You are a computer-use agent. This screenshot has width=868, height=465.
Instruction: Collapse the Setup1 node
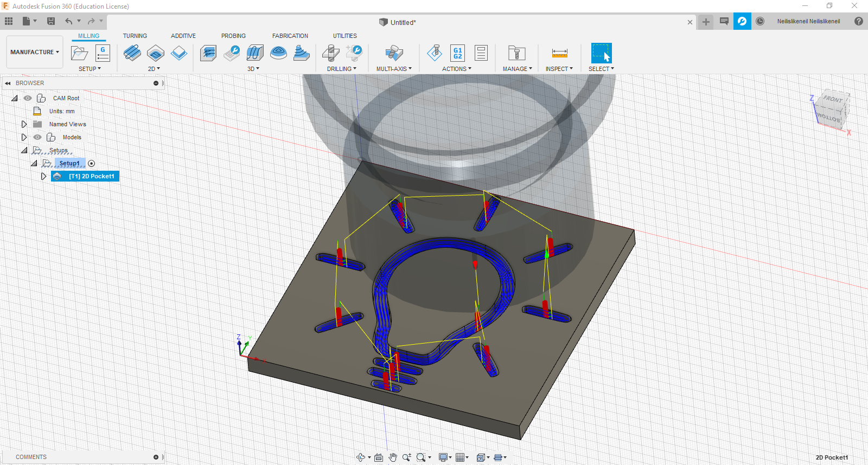pyautogui.click(x=34, y=163)
